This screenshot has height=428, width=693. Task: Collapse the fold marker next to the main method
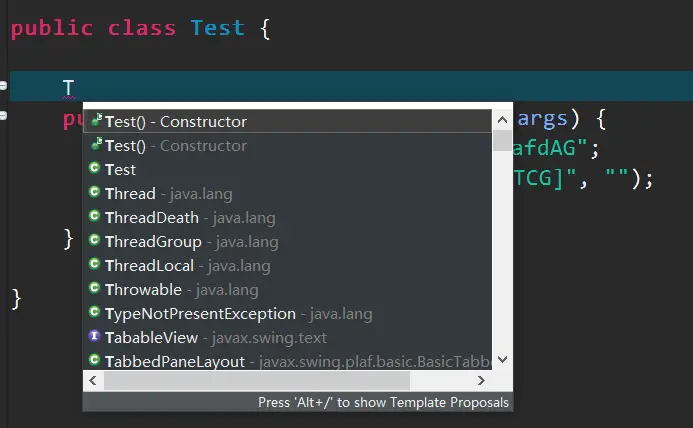tap(3, 115)
